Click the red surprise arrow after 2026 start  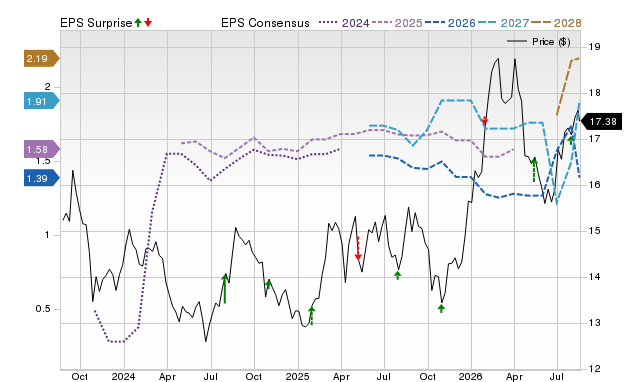click(484, 120)
